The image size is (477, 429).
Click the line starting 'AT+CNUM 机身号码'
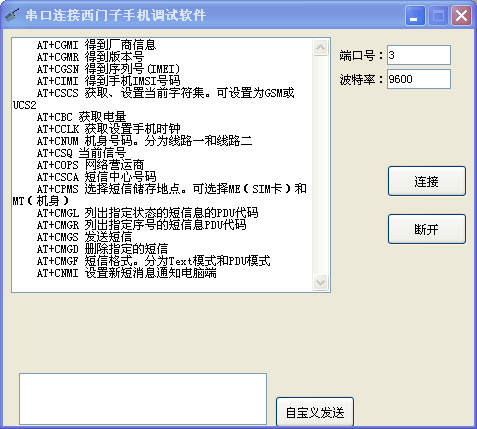[144, 141]
